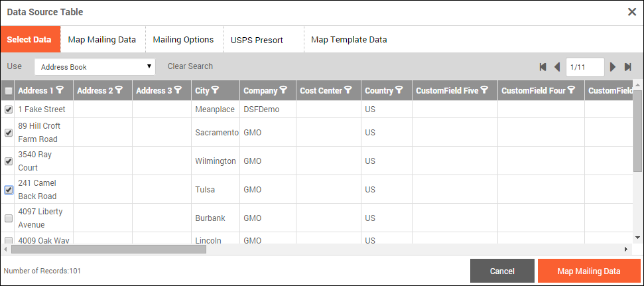Go to the previous page arrow

tap(557, 67)
